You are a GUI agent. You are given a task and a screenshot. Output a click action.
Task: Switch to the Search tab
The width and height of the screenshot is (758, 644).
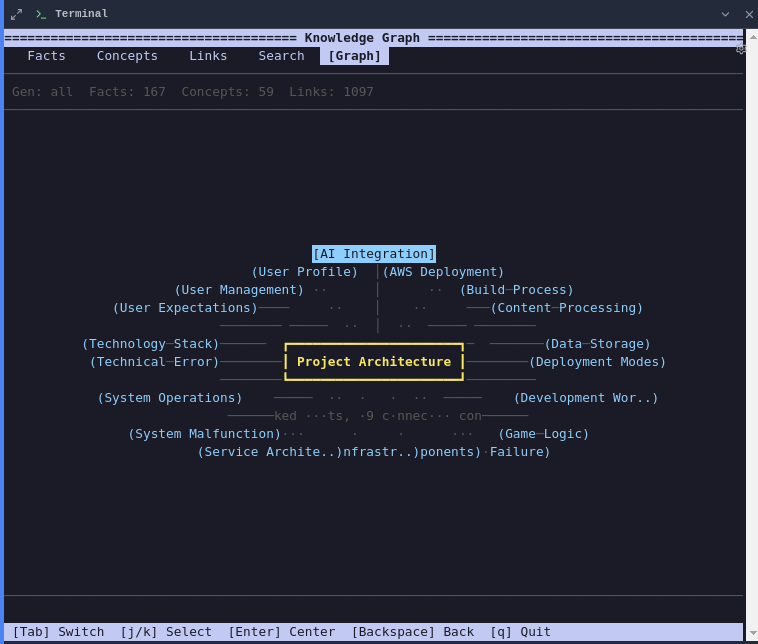tap(281, 56)
